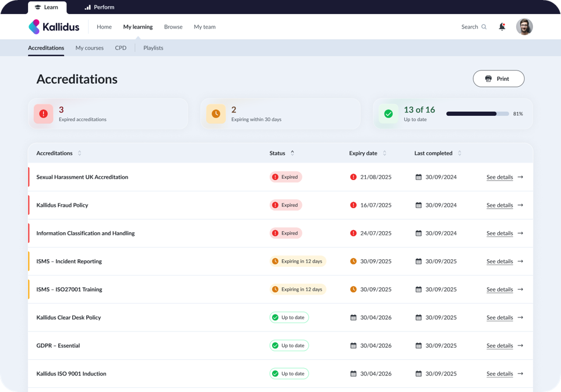Viewport: 561px width, 392px height.
Task: Click calendar icon beside GDPR Essential expiry date
Action: pos(353,345)
